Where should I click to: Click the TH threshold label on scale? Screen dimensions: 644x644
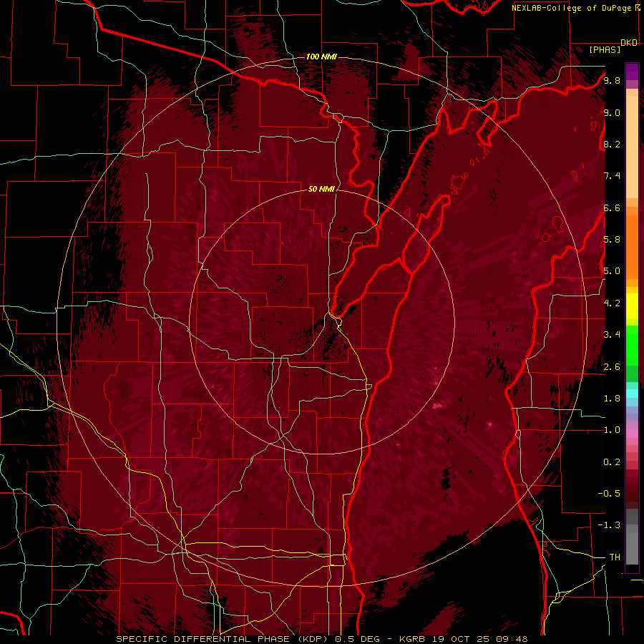click(615, 557)
